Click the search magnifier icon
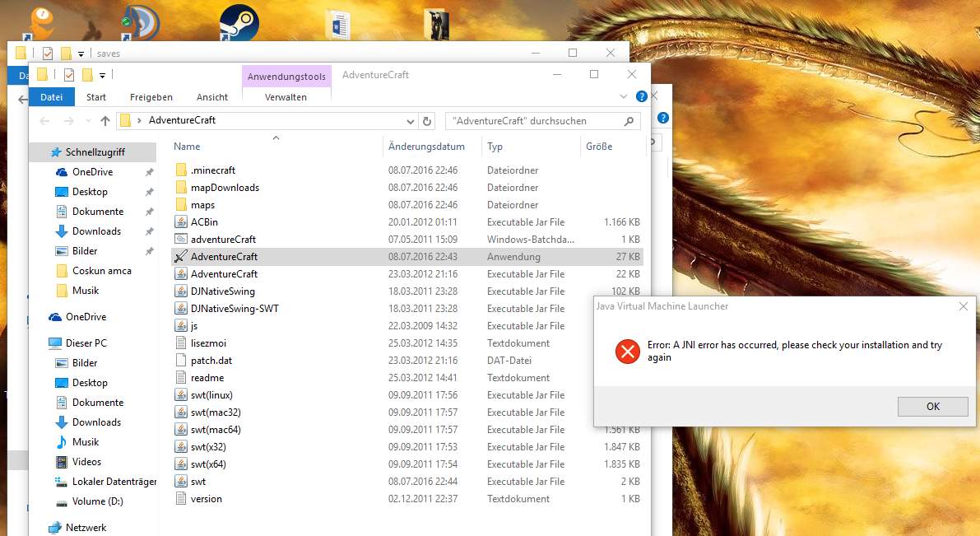The width and height of the screenshot is (980, 536). pos(629,121)
